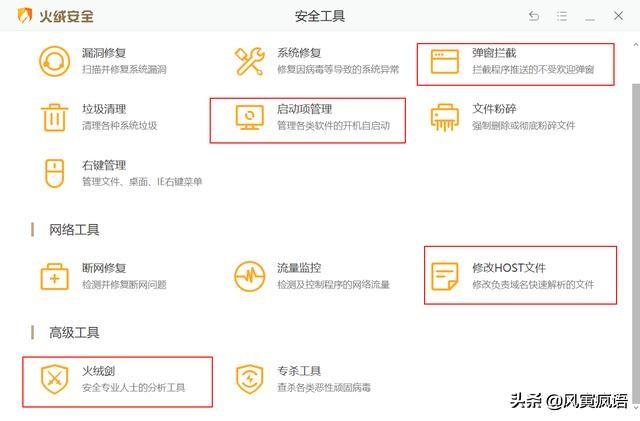Go back using the title bar arrow
This screenshot has height=421, width=640.
tap(534, 16)
